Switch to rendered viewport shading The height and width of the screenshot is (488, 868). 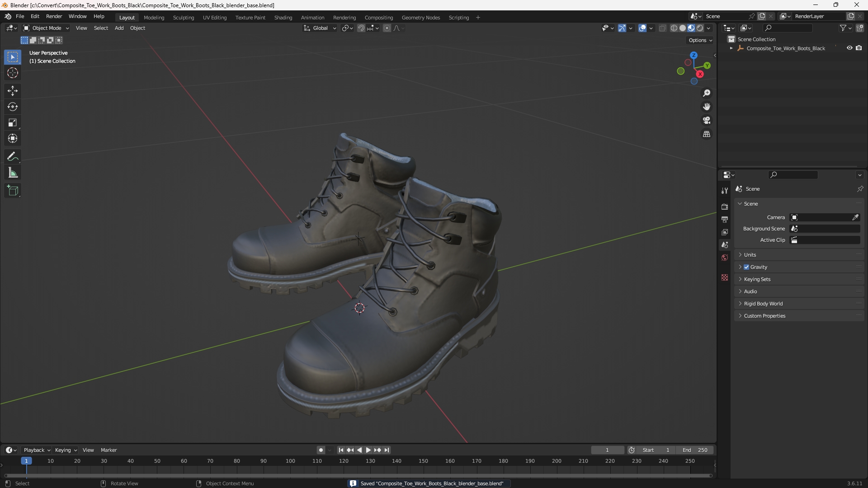pyautogui.click(x=700, y=28)
